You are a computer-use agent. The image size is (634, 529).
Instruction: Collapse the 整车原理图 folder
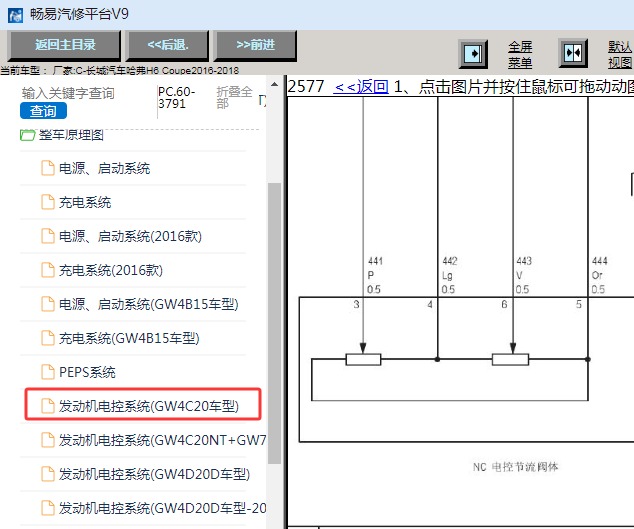click(27, 135)
